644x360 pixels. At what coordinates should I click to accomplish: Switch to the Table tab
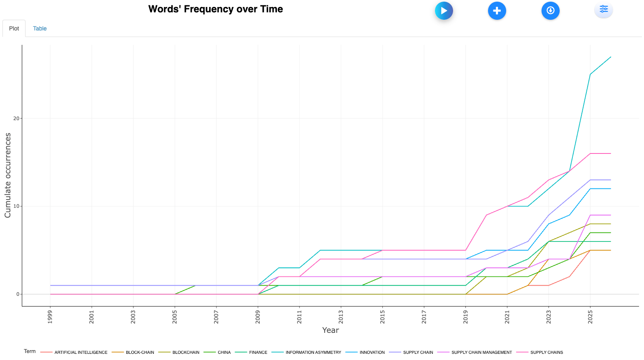pos(40,28)
